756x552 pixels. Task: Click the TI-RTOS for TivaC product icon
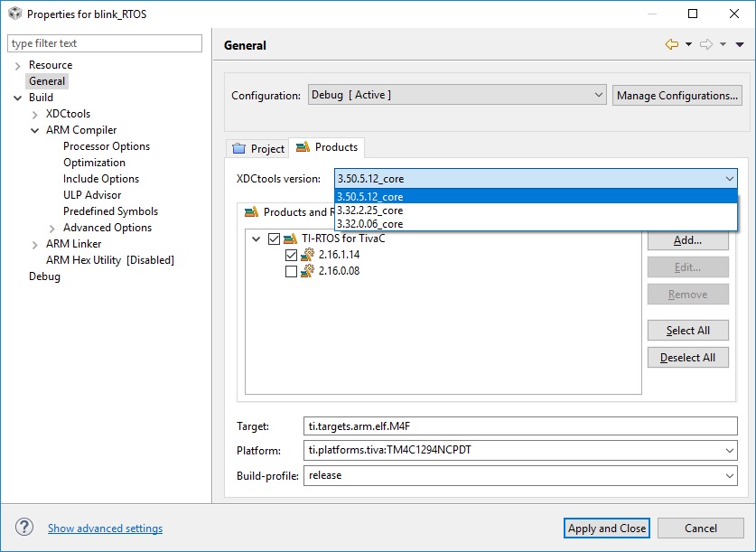(290, 239)
